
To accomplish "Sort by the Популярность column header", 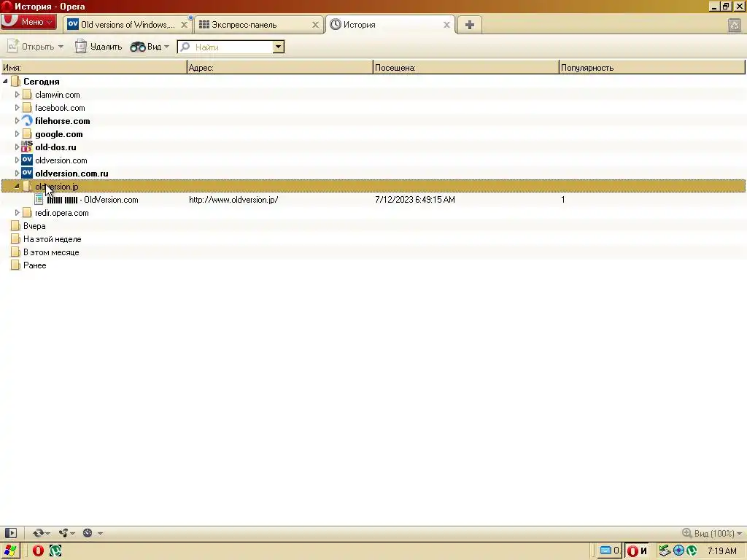I will click(651, 68).
